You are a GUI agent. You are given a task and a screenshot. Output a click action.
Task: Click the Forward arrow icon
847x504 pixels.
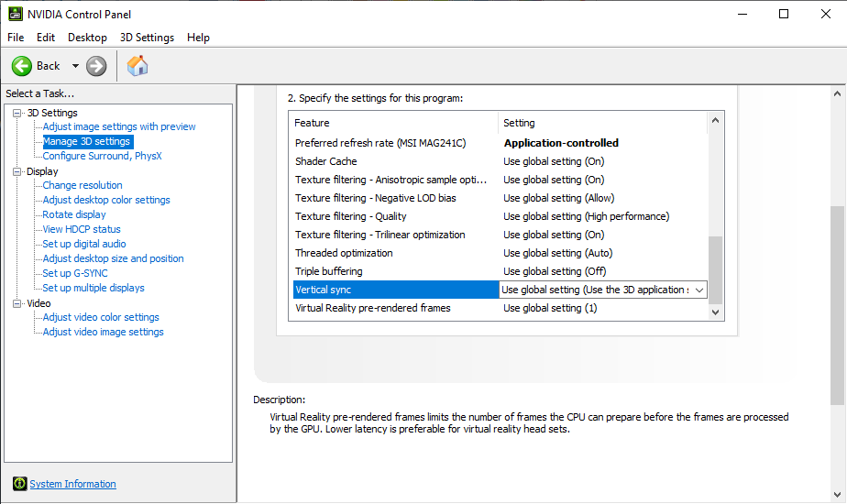pos(96,66)
